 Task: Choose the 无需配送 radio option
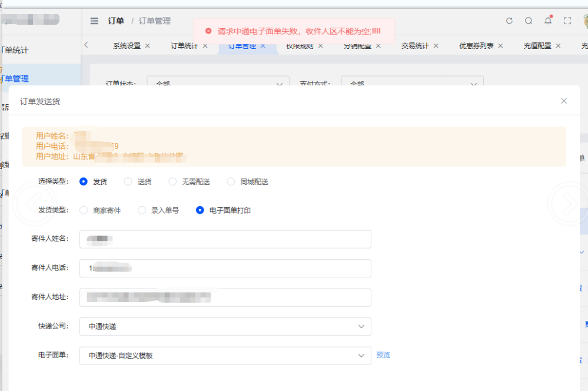(x=172, y=182)
